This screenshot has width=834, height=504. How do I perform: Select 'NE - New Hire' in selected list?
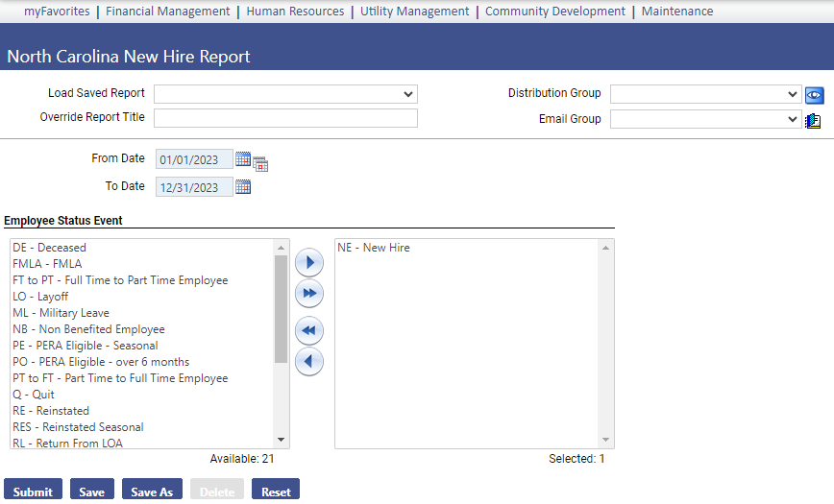467,248
